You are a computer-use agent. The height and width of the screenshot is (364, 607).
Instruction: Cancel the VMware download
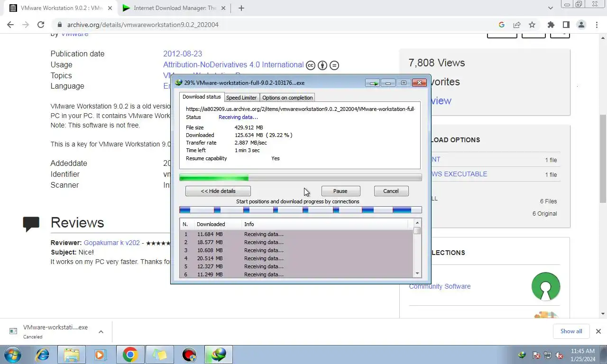tap(391, 191)
